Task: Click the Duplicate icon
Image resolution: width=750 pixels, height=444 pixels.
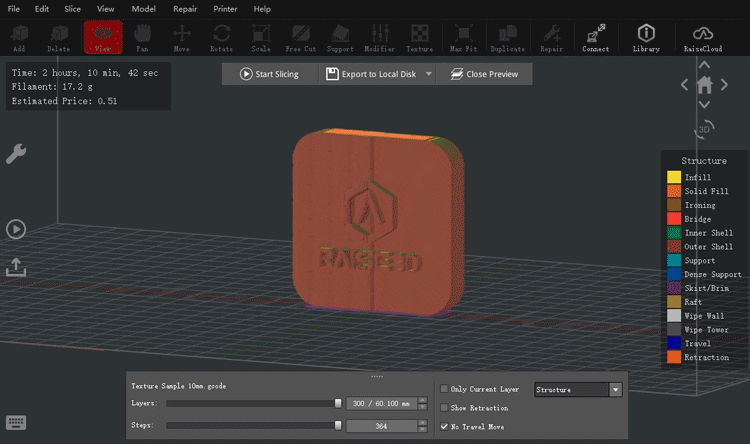Action: pos(507,38)
